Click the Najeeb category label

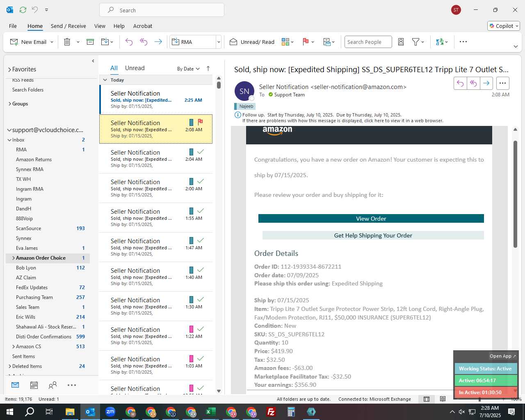pyautogui.click(x=245, y=106)
